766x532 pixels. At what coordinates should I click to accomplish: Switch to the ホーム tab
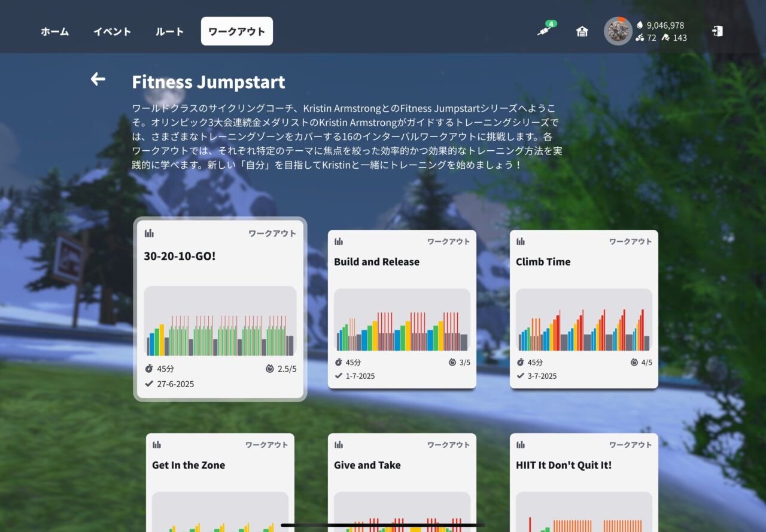coord(54,31)
